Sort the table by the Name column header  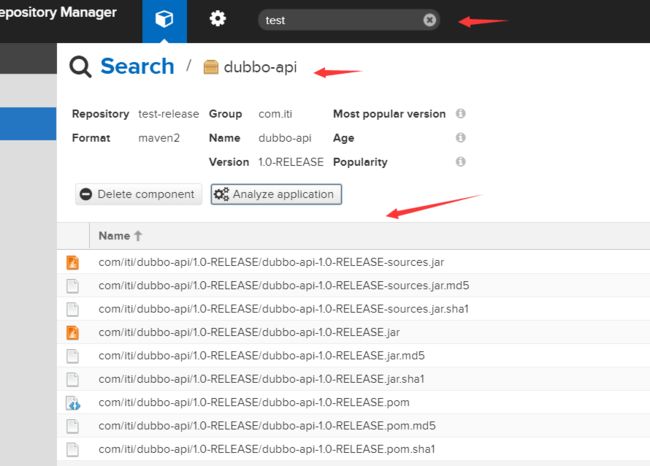pos(120,235)
